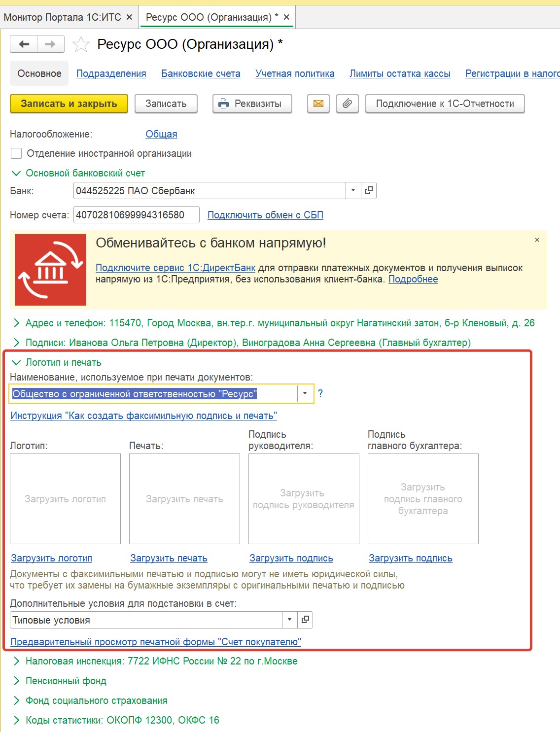Click the Записать button

point(166,104)
